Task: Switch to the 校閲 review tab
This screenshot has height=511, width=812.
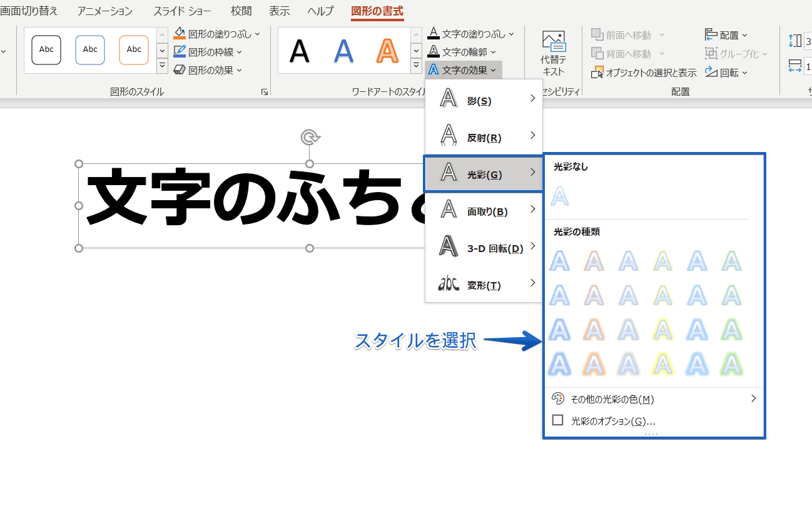Action: point(241,11)
